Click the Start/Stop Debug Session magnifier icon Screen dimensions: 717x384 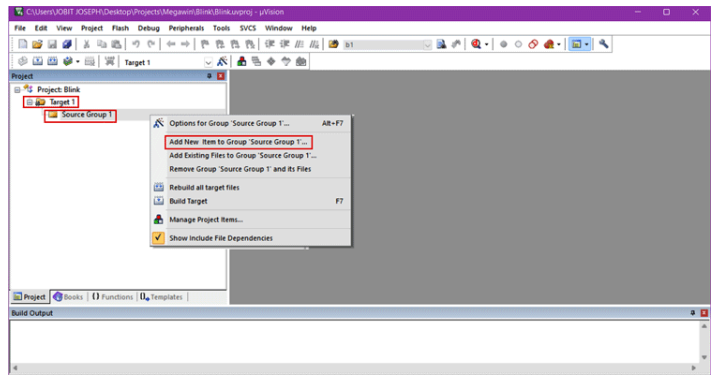[476, 44]
